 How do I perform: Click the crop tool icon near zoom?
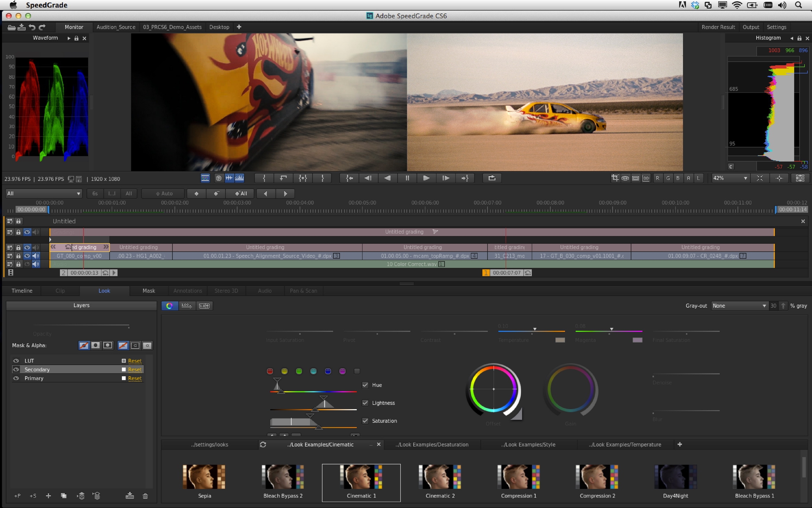(615, 178)
